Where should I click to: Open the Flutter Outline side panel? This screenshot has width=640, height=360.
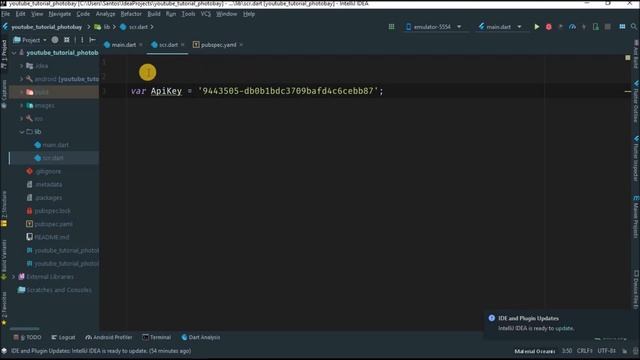tap(636, 101)
